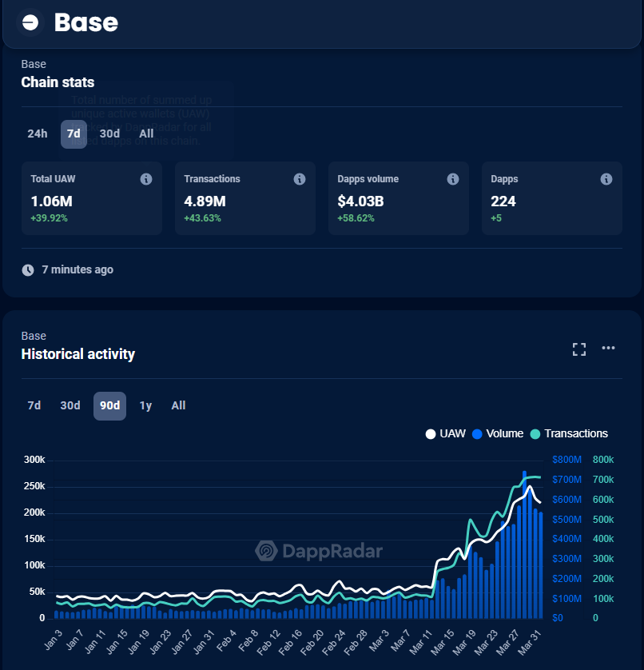
Task: Open the Total UAW info tooltip icon
Action: click(146, 179)
